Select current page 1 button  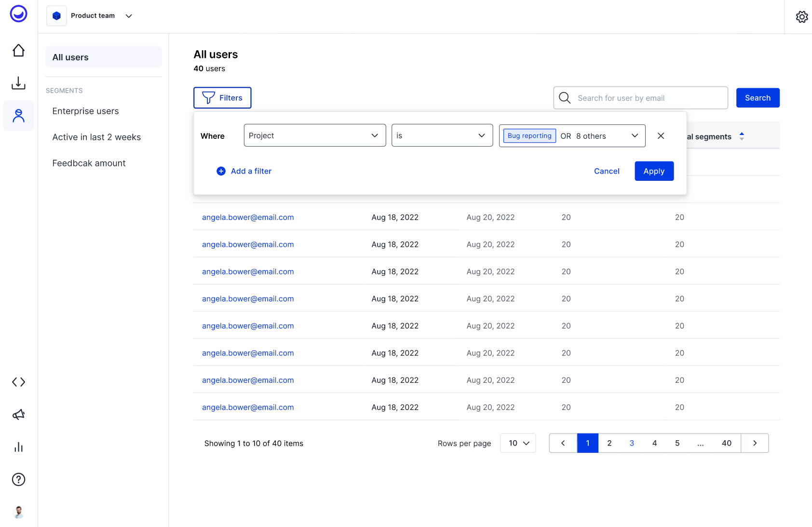click(588, 443)
